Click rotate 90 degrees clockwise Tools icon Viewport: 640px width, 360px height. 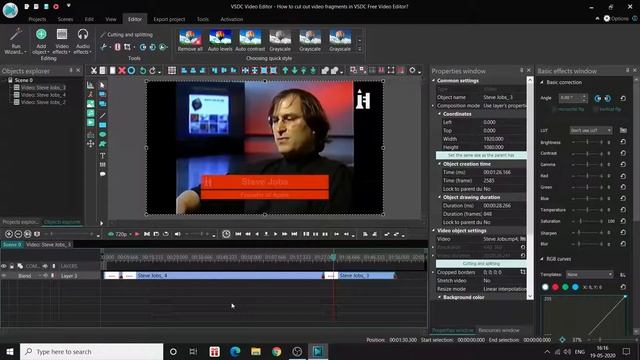[143, 47]
